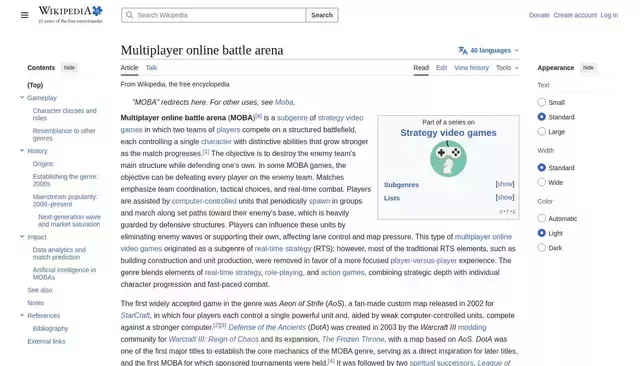The width and height of the screenshot is (640, 366).
Task: Jump to Artificial intelligence in MOBAs
Action: point(64,273)
